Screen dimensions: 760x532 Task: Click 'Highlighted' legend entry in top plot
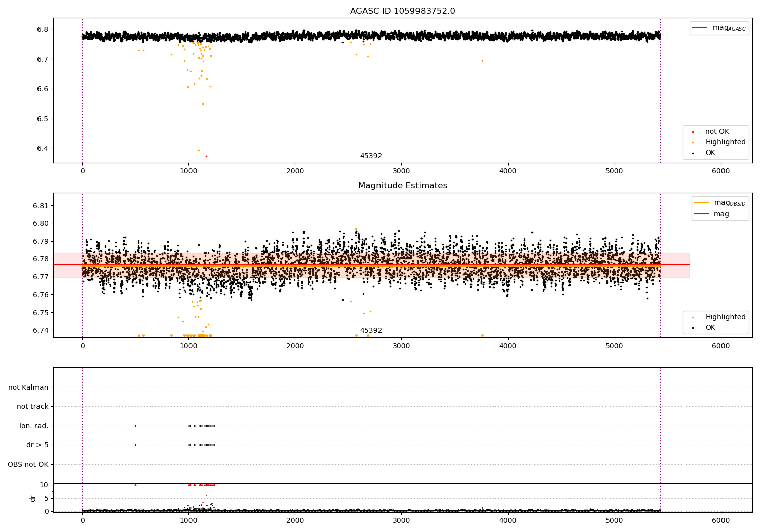(719, 142)
